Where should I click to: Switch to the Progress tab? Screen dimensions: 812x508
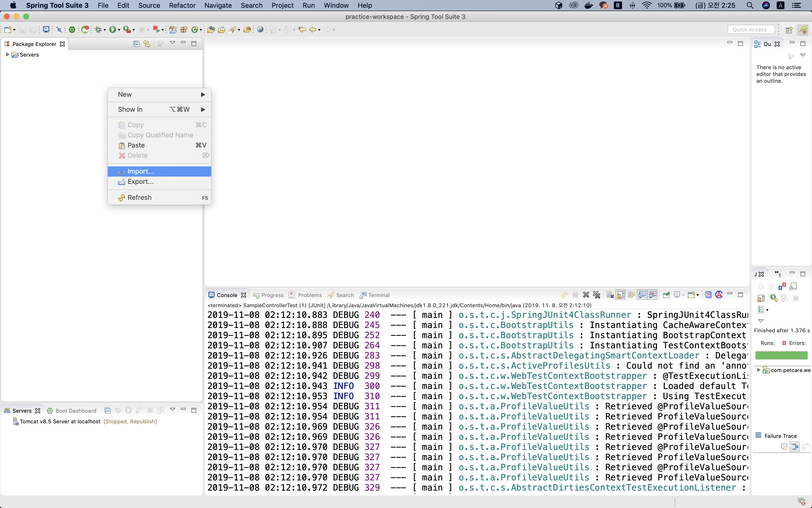pos(268,295)
